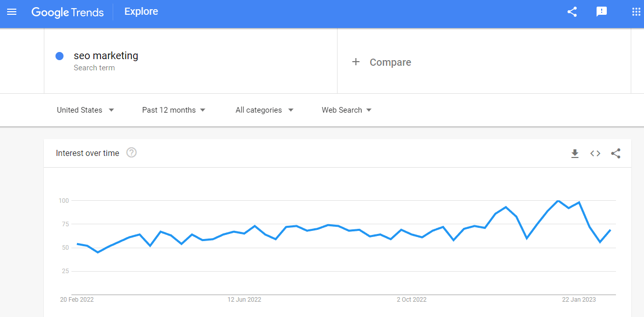Screen dimensions: 644x317
Task: Select the blue search term indicator dot
Action: pos(59,56)
